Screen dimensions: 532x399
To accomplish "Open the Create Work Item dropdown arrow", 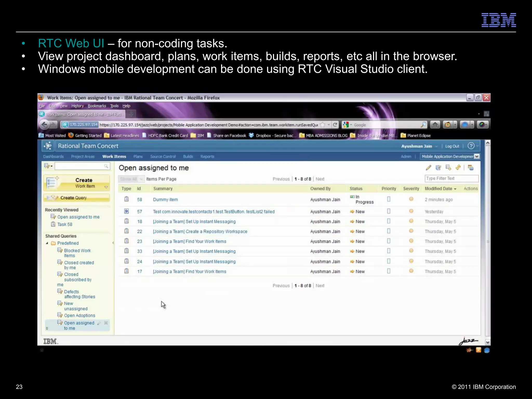I will (x=106, y=187).
